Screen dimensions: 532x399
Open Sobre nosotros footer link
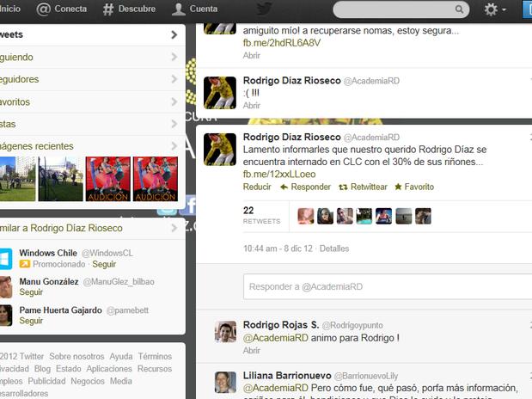[x=76, y=356]
